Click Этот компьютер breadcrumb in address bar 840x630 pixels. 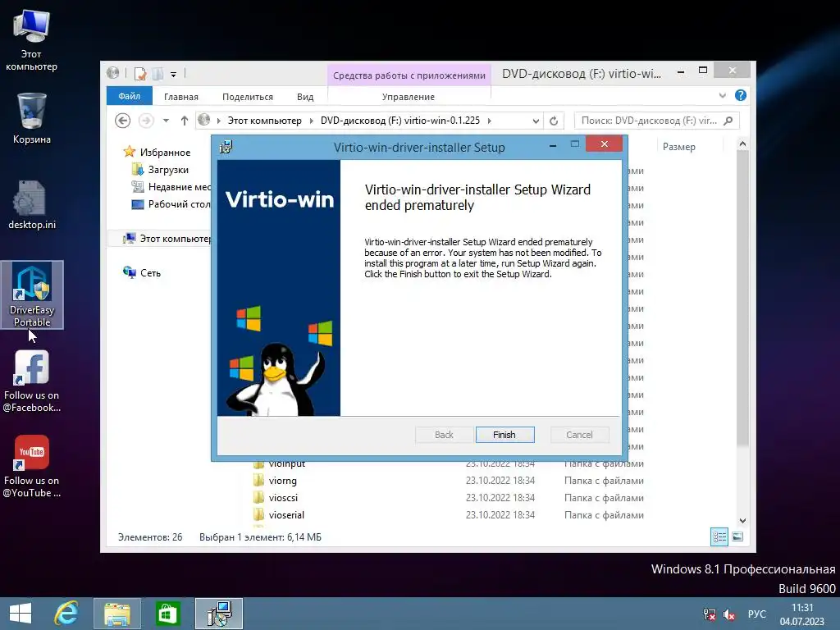click(x=265, y=121)
